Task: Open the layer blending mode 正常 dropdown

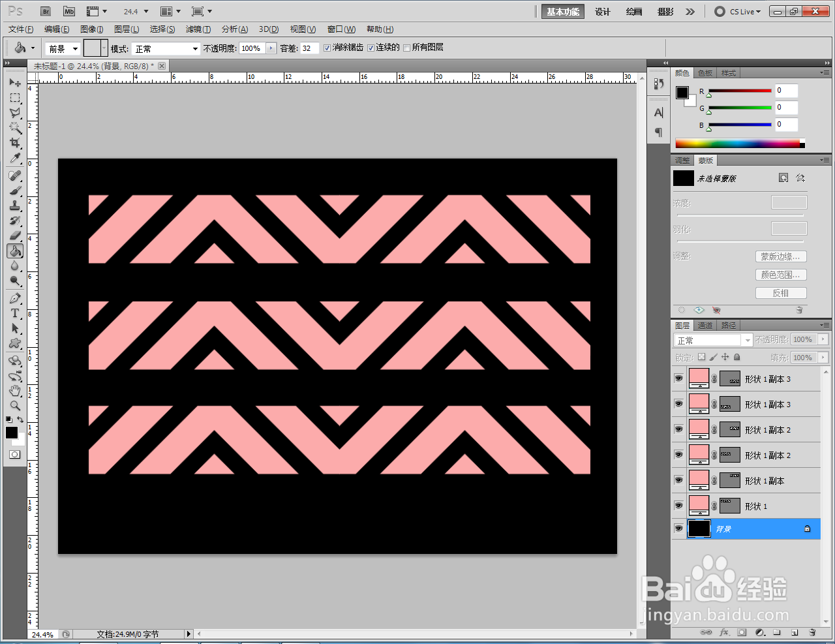Action: pos(713,340)
